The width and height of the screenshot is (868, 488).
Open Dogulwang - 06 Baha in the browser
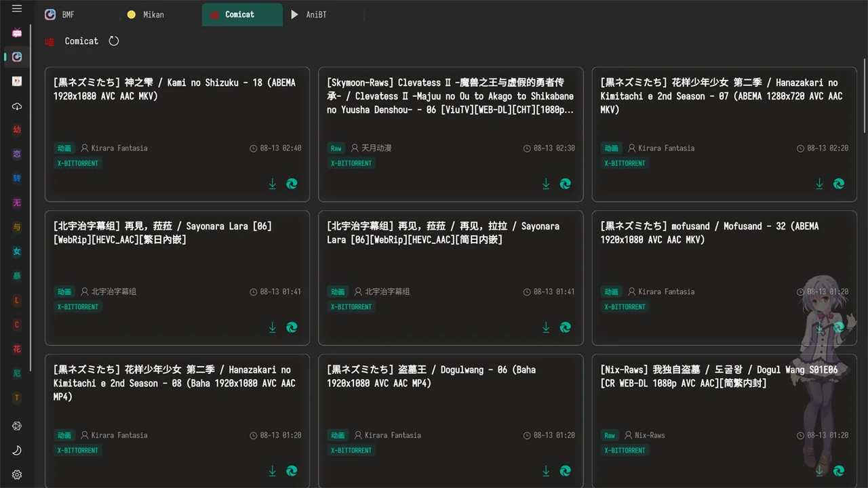click(x=566, y=471)
